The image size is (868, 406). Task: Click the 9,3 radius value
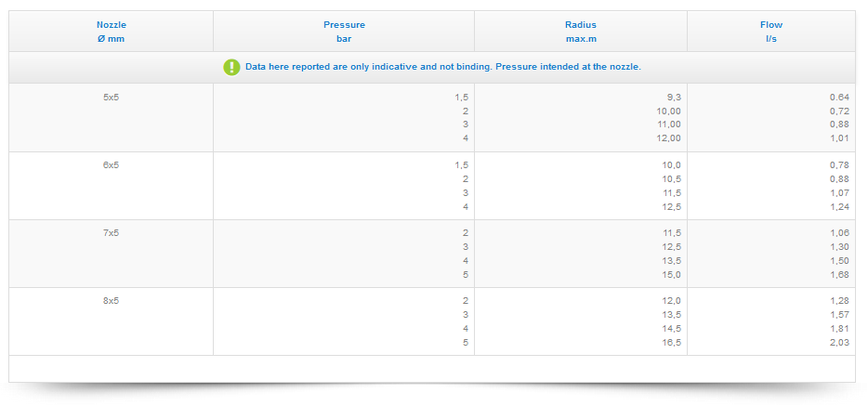click(674, 98)
